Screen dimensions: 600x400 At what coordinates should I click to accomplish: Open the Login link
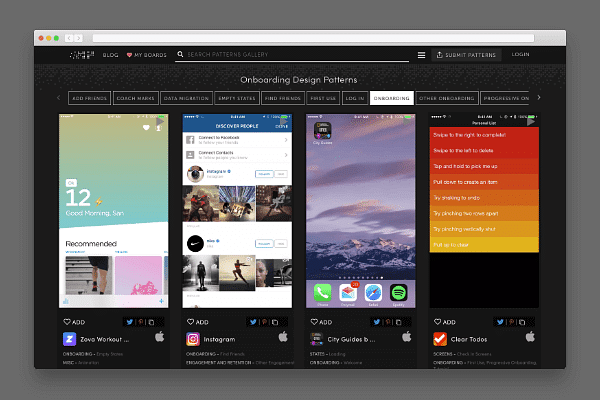click(520, 55)
